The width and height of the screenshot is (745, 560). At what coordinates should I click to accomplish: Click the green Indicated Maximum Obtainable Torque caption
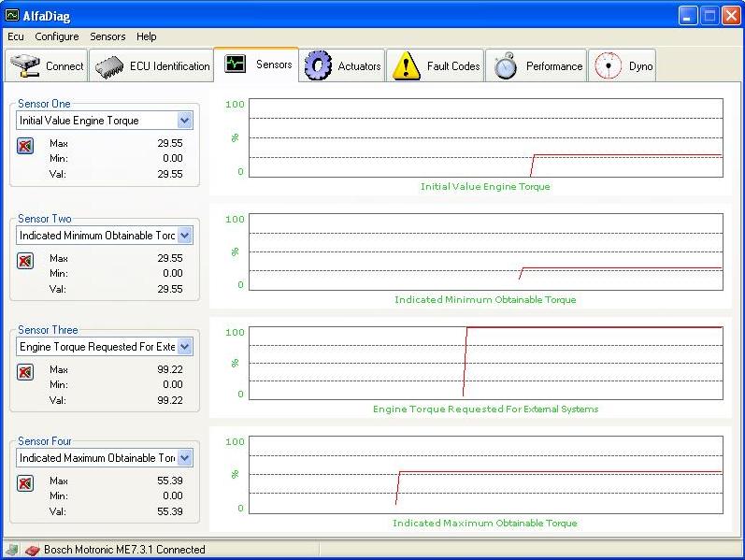(x=485, y=523)
